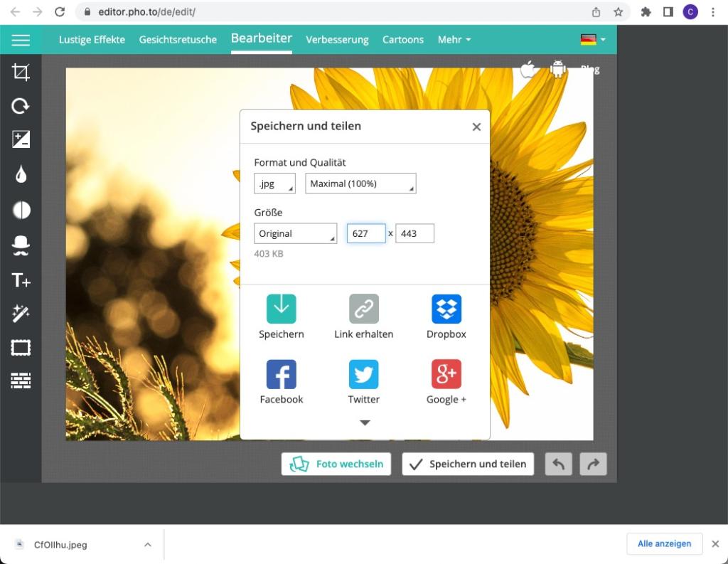Screen dimensions: 728x564
Task: Open the magic wand effects tool
Action: click(21, 314)
